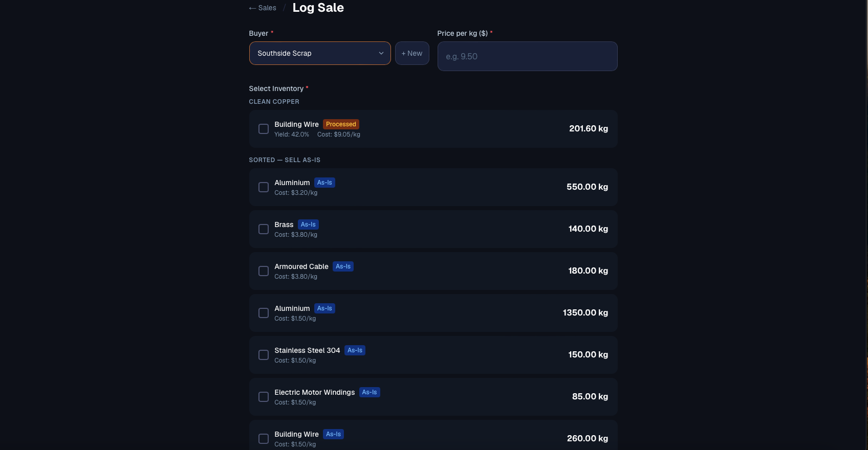Check the Building Wire Processed checkbox
The width and height of the screenshot is (868, 450).
pyautogui.click(x=264, y=129)
